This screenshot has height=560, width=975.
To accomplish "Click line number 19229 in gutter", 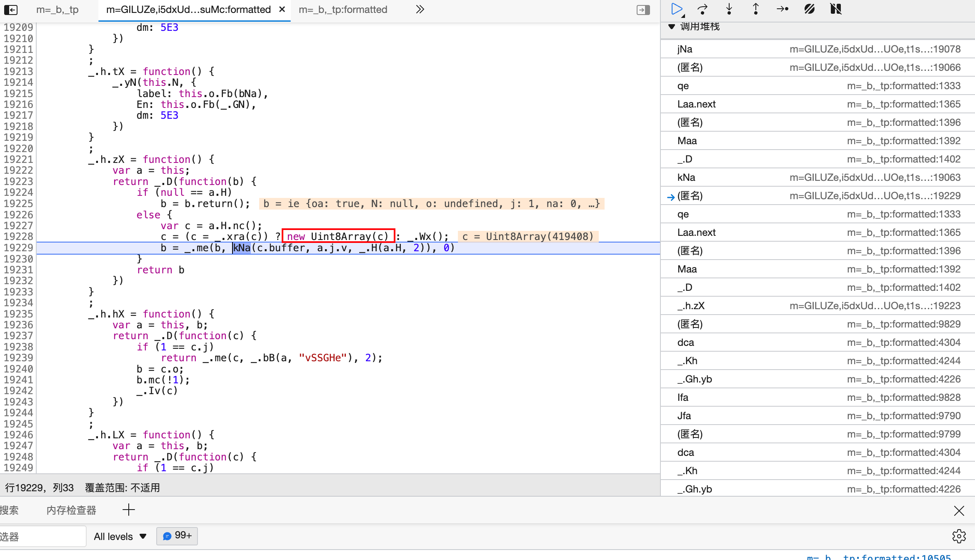I will [x=18, y=247].
